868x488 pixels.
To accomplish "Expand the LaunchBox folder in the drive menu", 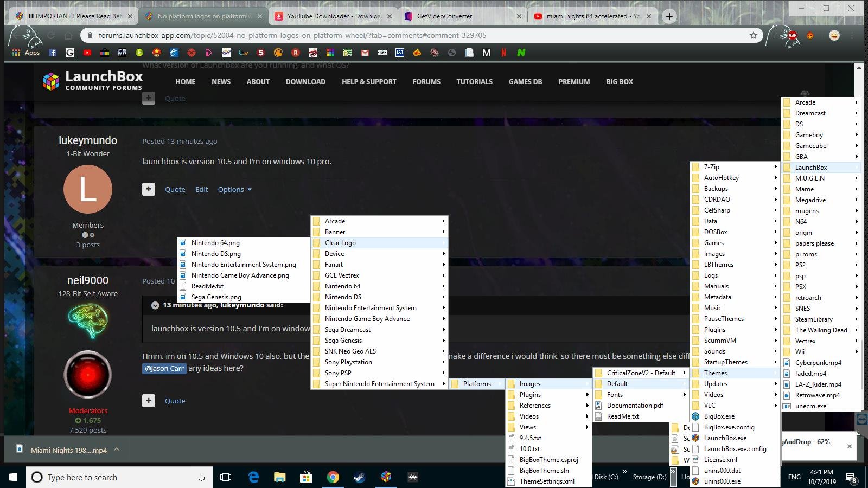I will 821,168.
